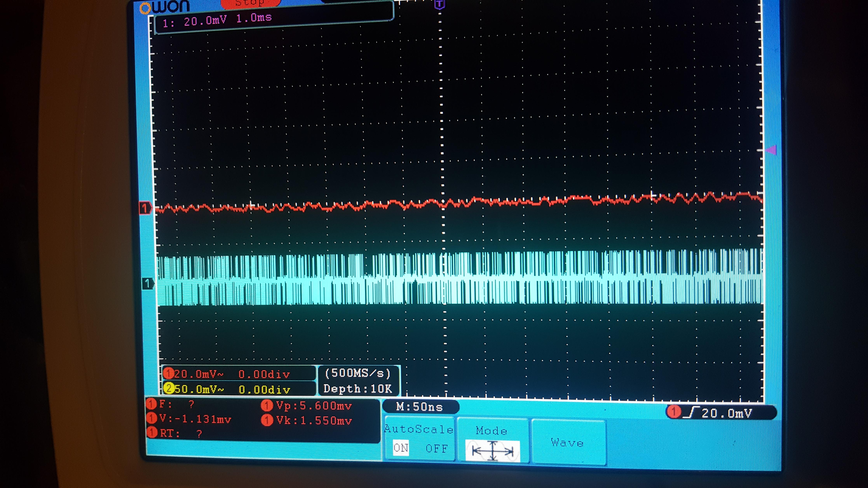Click the Vp:5.600mv measurement
Viewport: 868px width, 488px height.
point(307,405)
